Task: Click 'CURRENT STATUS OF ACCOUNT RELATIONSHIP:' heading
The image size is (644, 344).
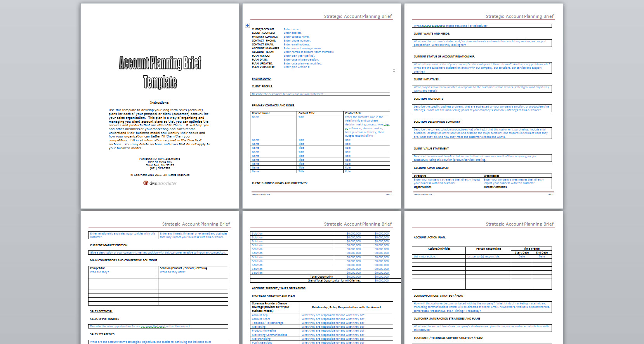Action: [x=444, y=57]
